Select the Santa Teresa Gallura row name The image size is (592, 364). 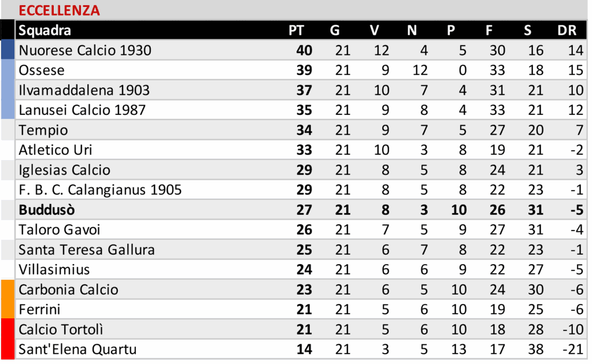coord(87,250)
